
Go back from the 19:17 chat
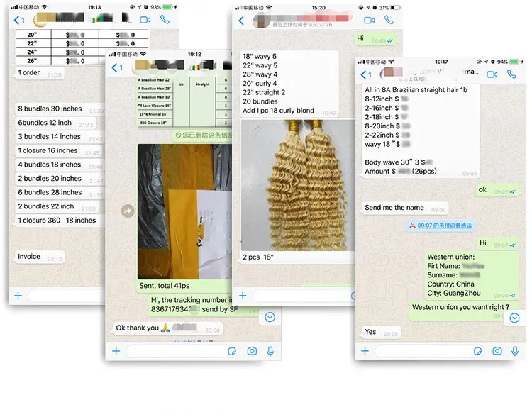click(366, 75)
